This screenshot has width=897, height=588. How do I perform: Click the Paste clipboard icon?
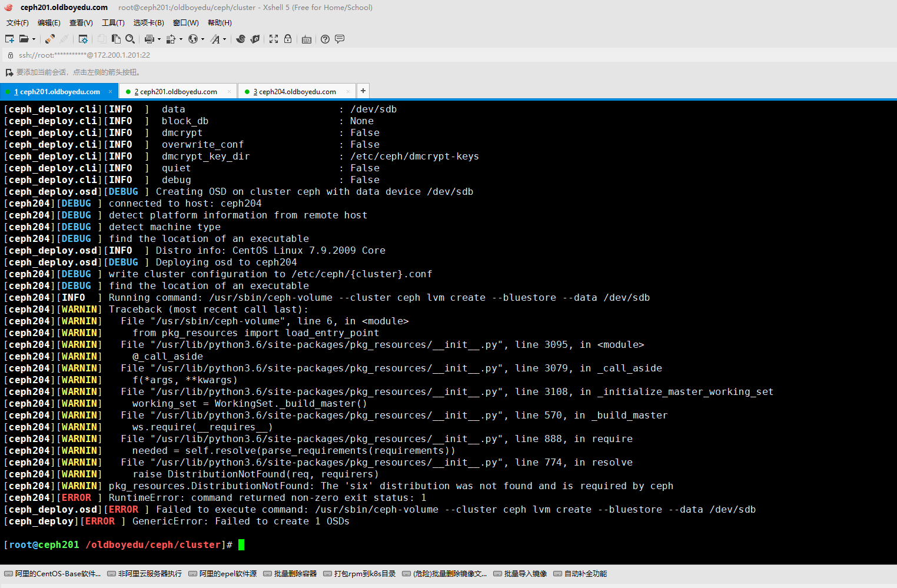(116, 39)
